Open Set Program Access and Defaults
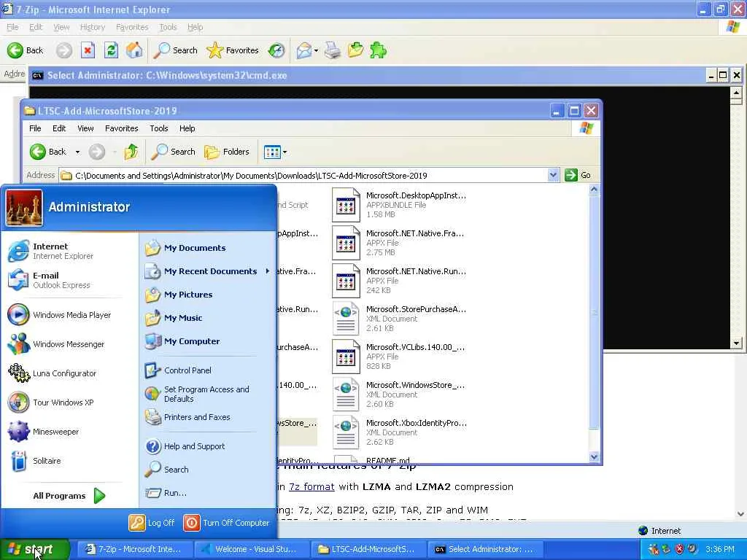The width and height of the screenshot is (747, 560). point(208,394)
